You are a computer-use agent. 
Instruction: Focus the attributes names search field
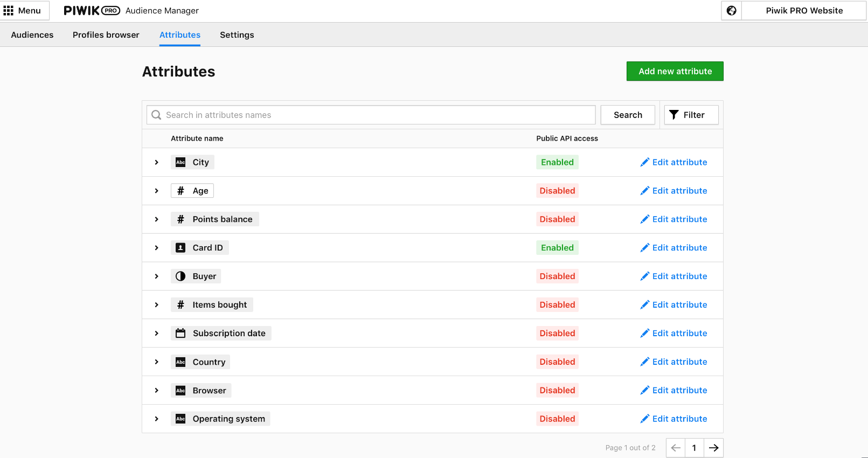377,115
